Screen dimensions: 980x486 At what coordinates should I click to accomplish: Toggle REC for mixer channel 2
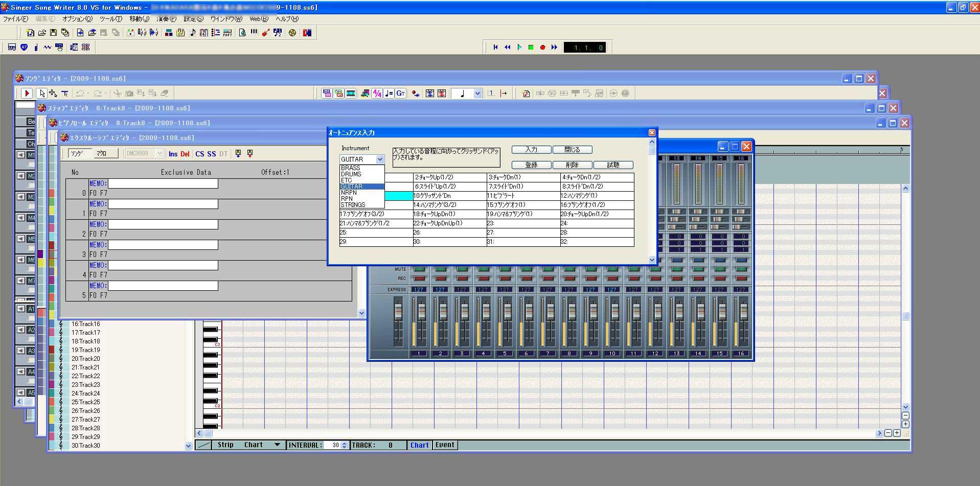click(x=441, y=279)
